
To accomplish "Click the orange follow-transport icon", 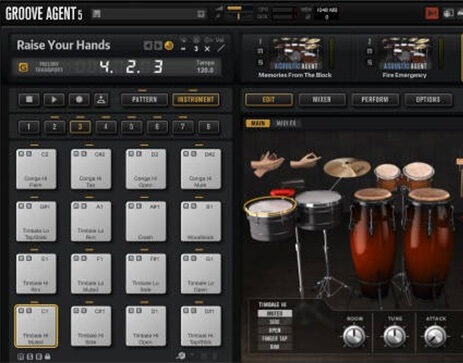I will click(x=23, y=68).
